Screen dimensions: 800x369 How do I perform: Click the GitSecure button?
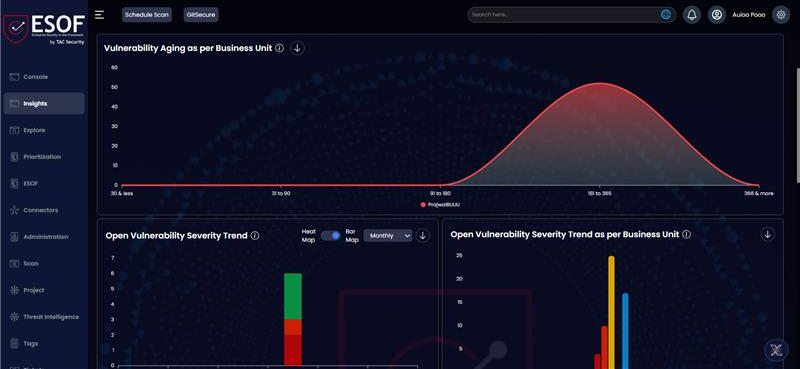point(201,15)
